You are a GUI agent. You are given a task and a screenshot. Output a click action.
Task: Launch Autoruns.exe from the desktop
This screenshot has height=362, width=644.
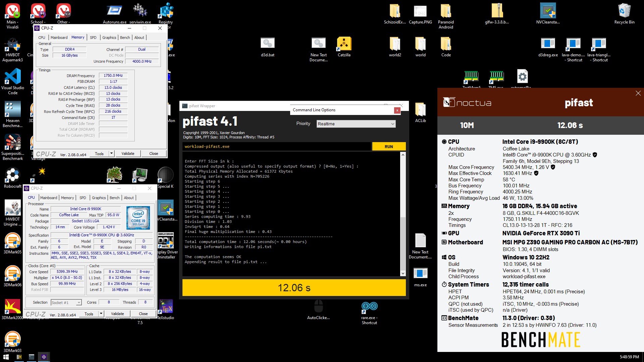click(x=115, y=13)
